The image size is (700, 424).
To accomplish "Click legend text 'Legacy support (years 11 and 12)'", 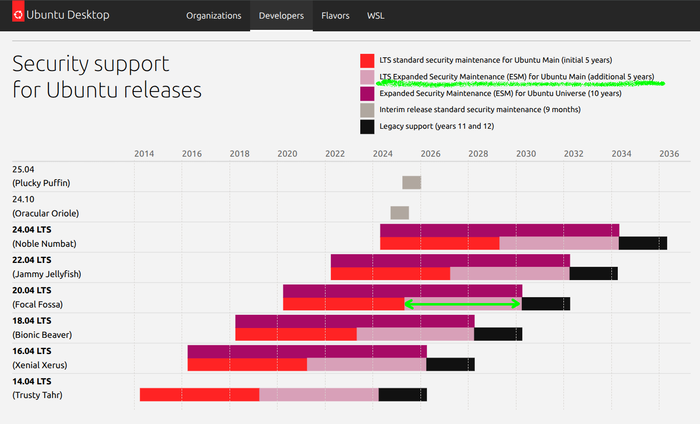I will coord(437,126).
